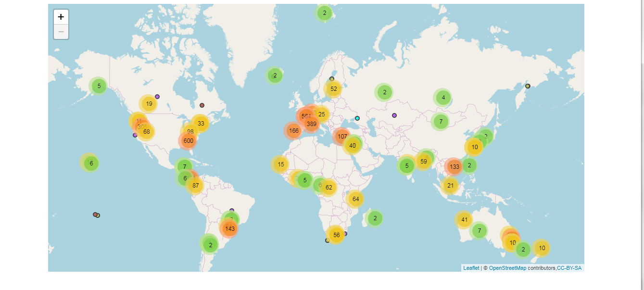Select the 133 cluster in Southeast Asia
This screenshot has width=644, height=290.
[x=454, y=166]
